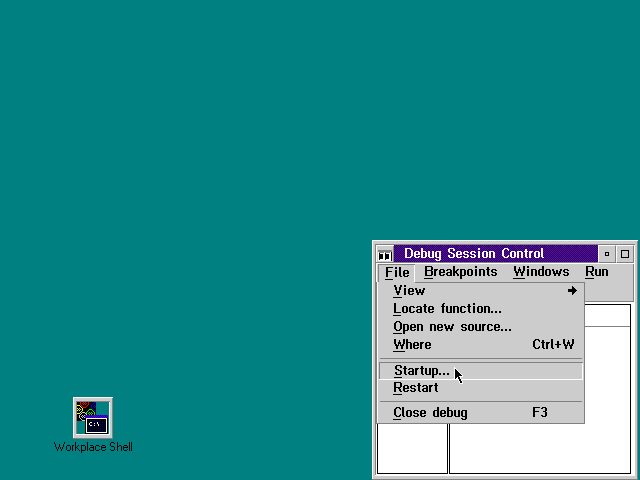The width and height of the screenshot is (640, 480).
Task: Click the Workplace Shell icon label
Action: (x=93, y=447)
